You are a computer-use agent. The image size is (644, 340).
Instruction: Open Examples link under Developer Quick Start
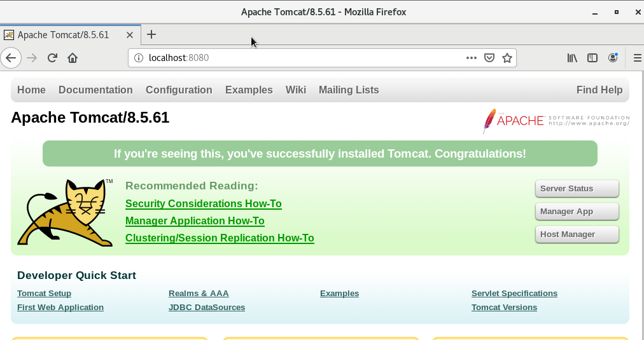(x=339, y=293)
